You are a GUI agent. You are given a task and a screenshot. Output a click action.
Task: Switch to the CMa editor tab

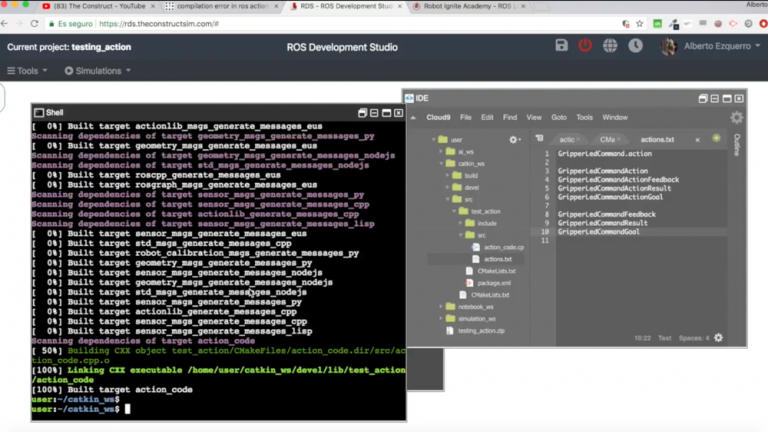tap(607, 140)
